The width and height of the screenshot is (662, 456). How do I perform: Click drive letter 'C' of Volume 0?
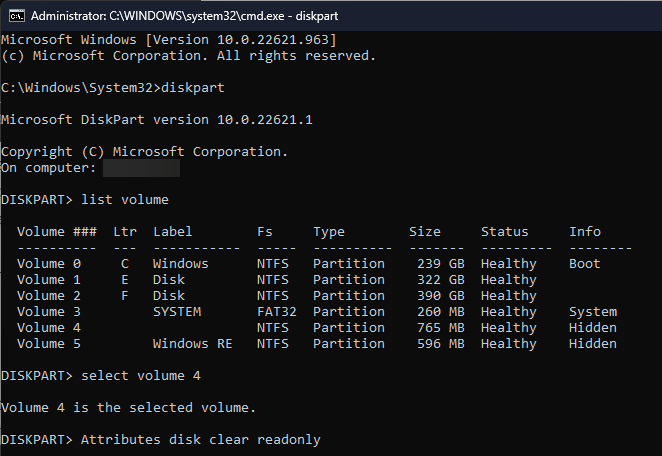point(125,263)
